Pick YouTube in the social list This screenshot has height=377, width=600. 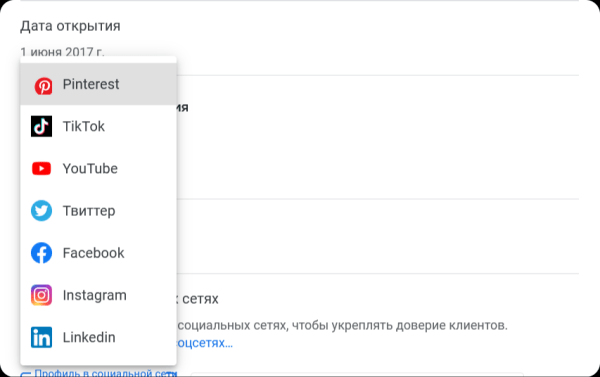tap(98, 168)
